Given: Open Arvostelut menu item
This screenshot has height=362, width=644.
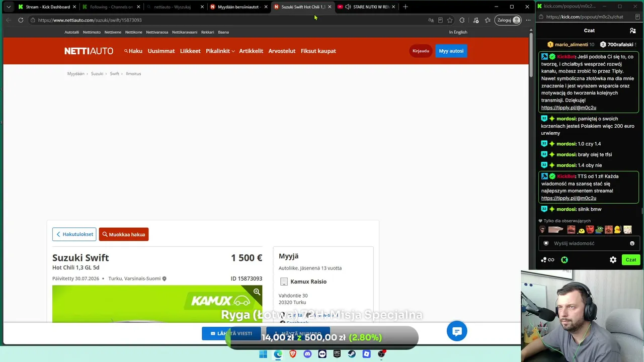Looking at the screenshot, I should (x=282, y=51).
